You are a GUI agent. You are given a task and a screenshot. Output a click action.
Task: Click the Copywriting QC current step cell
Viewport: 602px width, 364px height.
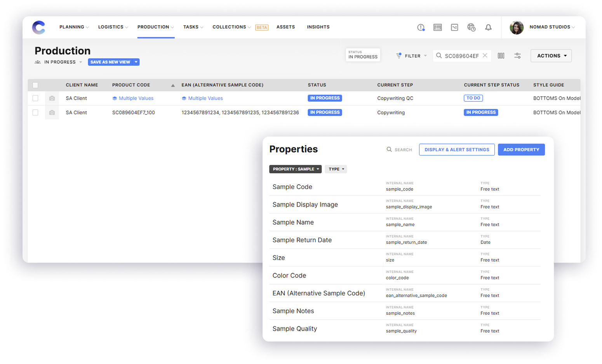click(x=395, y=99)
